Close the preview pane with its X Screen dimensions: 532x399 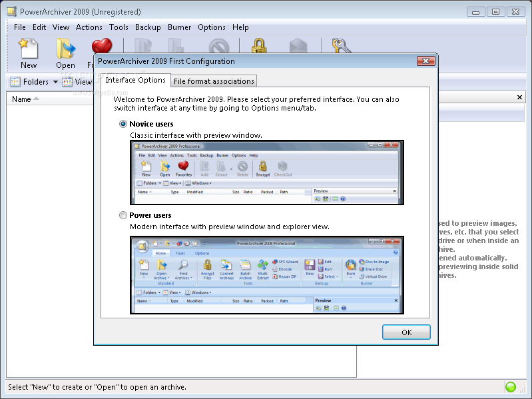click(x=519, y=97)
